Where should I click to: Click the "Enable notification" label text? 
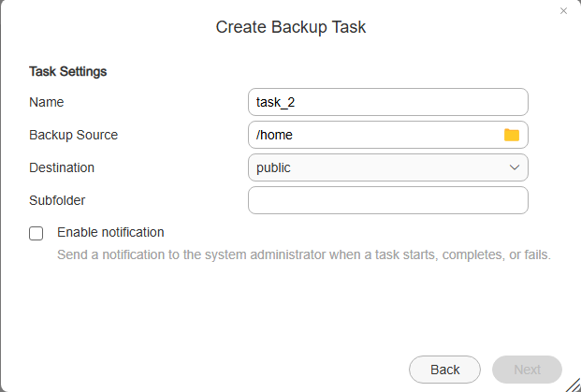pyautogui.click(x=110, y=232)
